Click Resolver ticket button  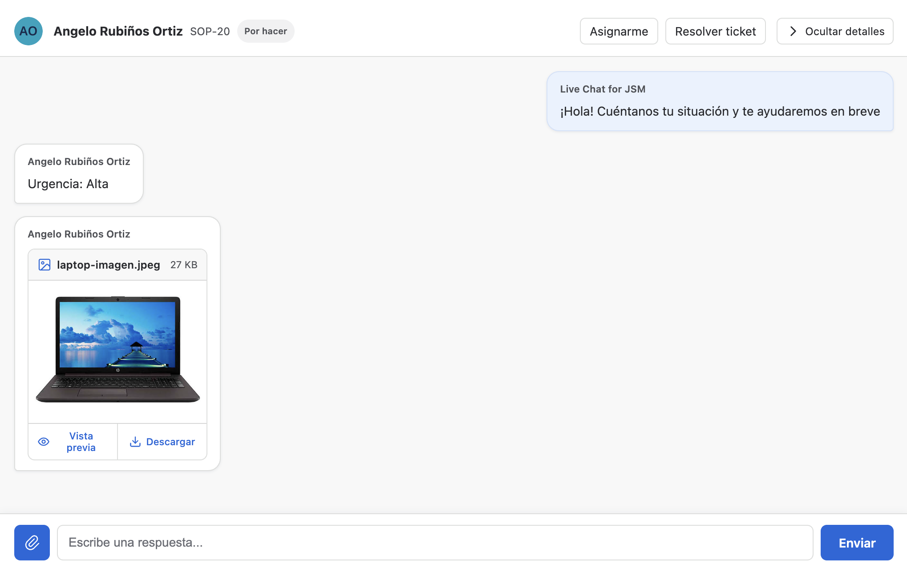pyautogui.click(x=715, y=31)
